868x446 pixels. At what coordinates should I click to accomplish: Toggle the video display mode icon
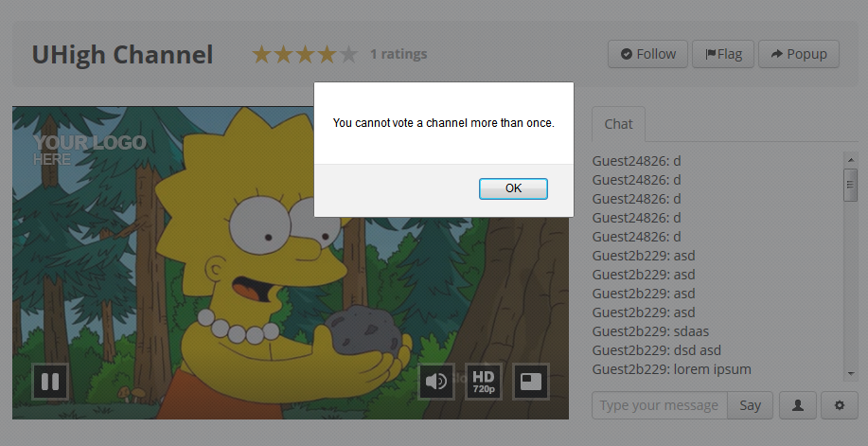[531, 382]
